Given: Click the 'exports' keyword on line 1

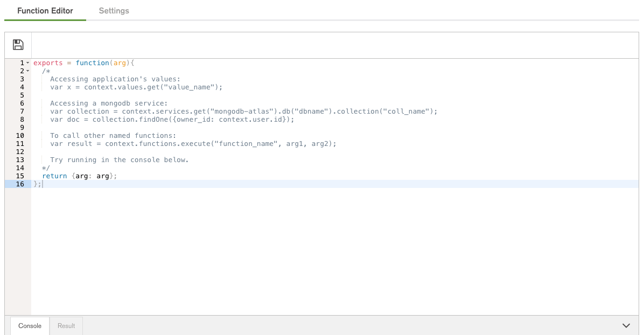Looking at the screenshot, I should point(48,63).
